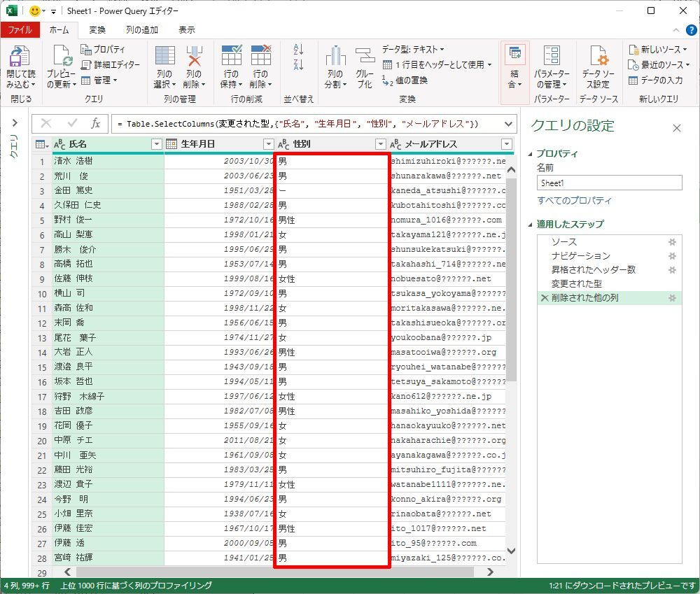This screenshot has width=700, height=594.
Task: Click the Group By icon
Action: pyautogui.click(x=364, y=57)
